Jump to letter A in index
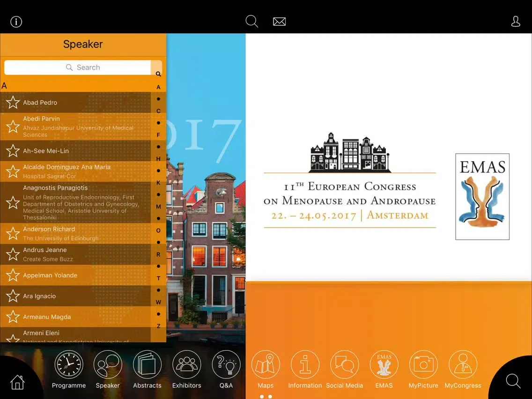Image resolution: width=532 pixels, height=399 pixels. 158,87
